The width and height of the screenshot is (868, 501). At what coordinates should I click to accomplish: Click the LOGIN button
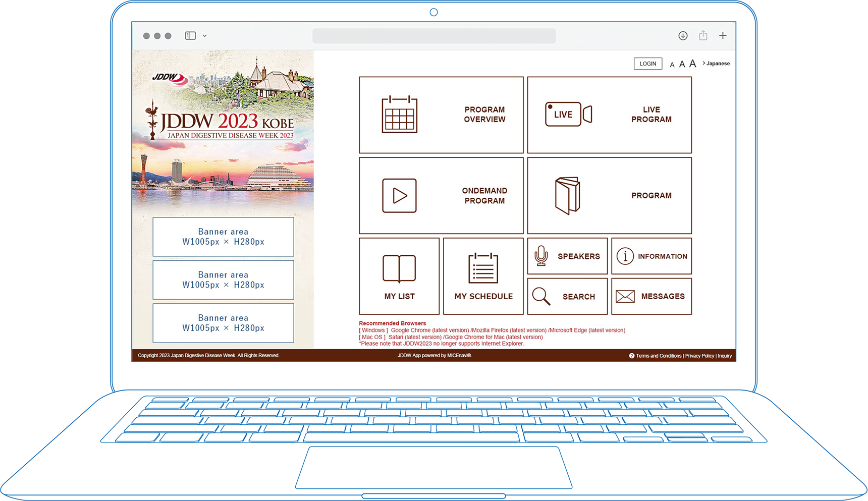(647, 64)
